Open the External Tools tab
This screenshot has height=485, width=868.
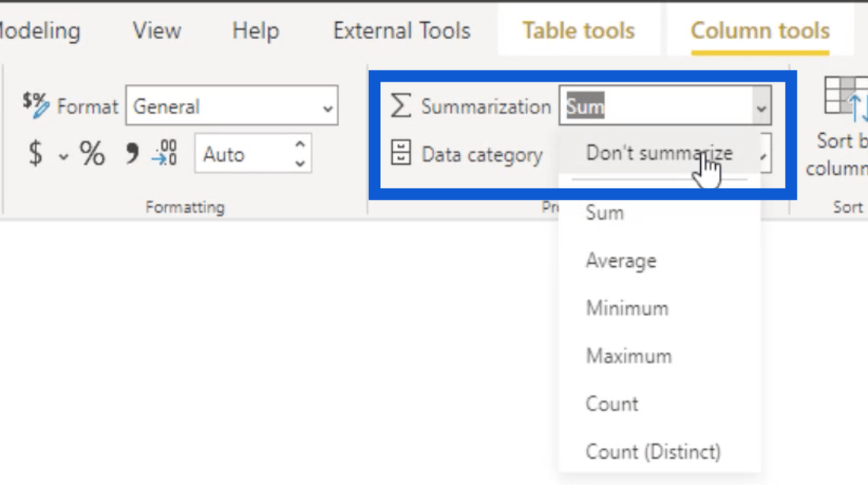[402, 31]
